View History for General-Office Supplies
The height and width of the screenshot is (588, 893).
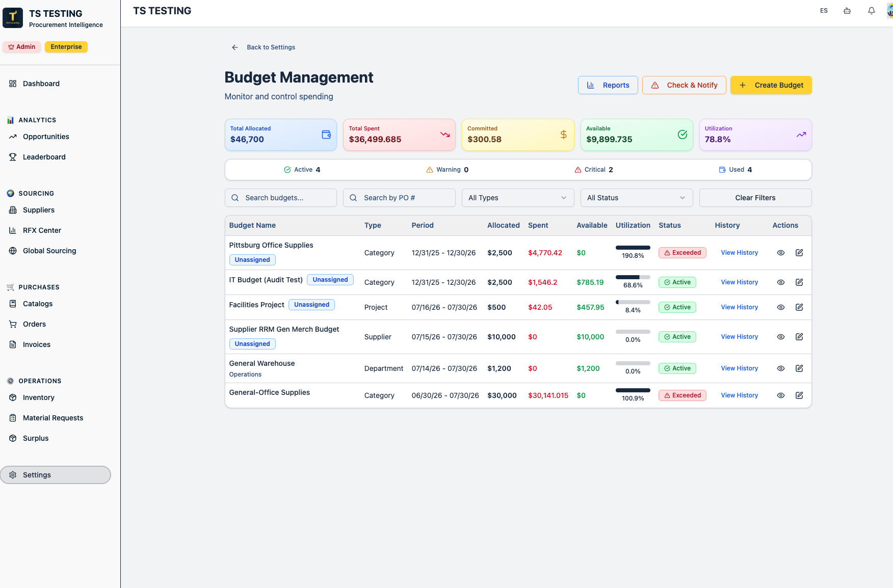point(739,395)
